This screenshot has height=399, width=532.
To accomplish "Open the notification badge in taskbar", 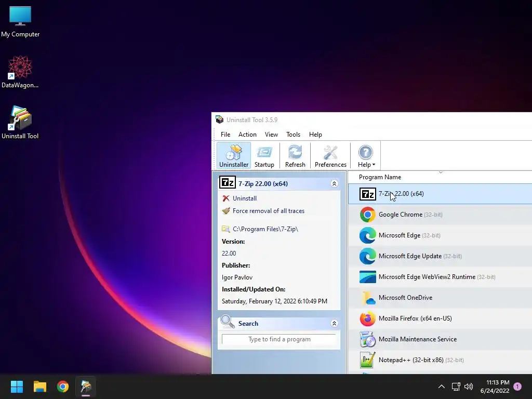I will pyautogui.click(x=517, y=387).
